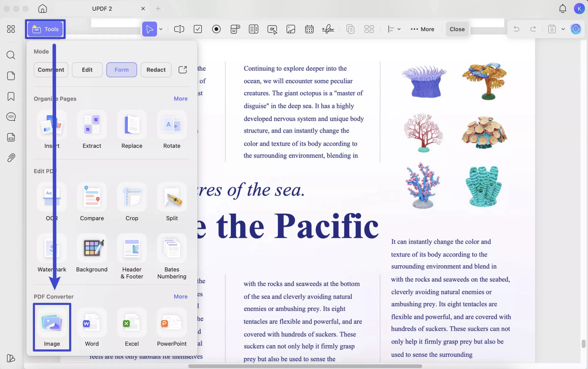
Task: Click the horizontal scrollbar at bottom
Action: 305,366
